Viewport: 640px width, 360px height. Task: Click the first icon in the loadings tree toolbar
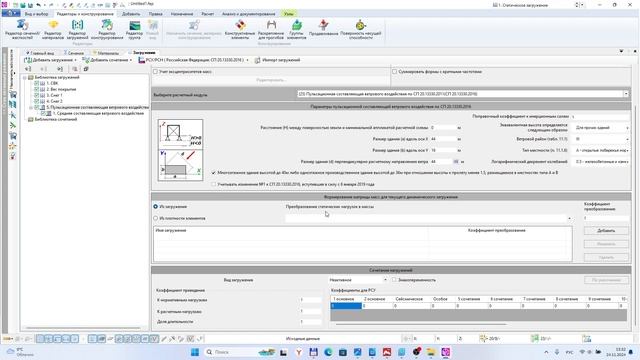point(28,69)
